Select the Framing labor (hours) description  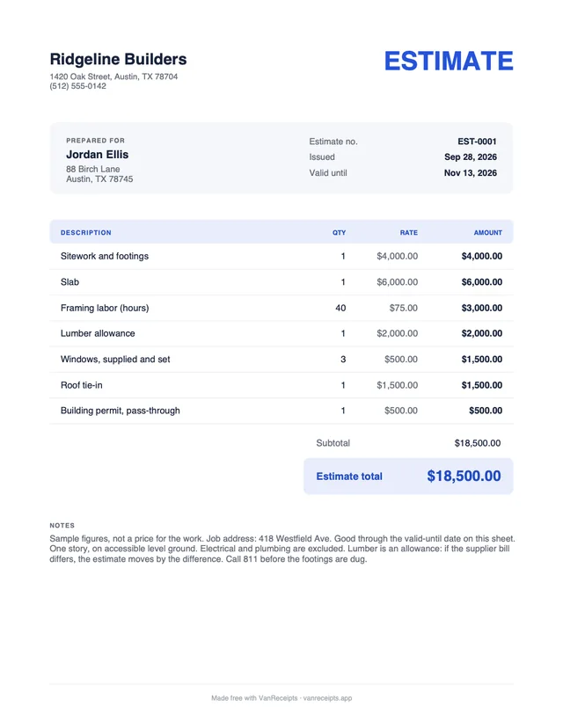[x=105, y=308]
